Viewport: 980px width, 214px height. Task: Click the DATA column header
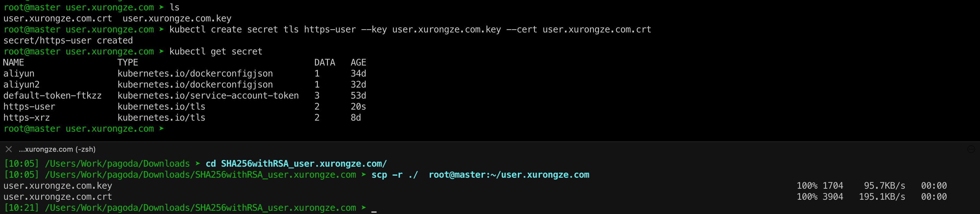(324, 63)
